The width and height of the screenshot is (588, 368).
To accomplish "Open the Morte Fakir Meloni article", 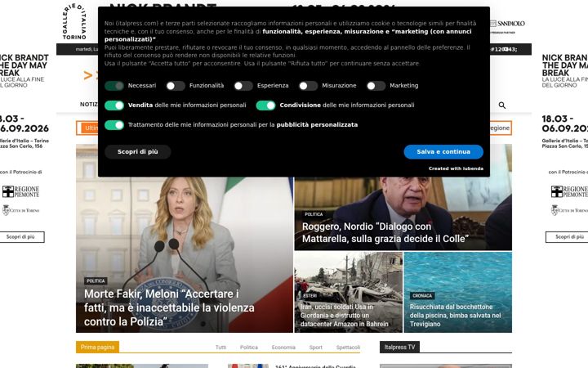I will click(169, 307).
